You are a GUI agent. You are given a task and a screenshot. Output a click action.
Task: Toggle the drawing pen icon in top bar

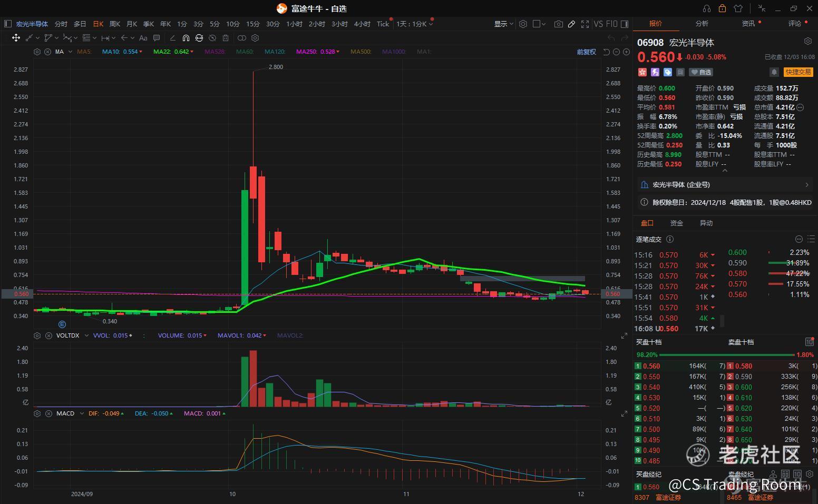click(x=571, y=24)
